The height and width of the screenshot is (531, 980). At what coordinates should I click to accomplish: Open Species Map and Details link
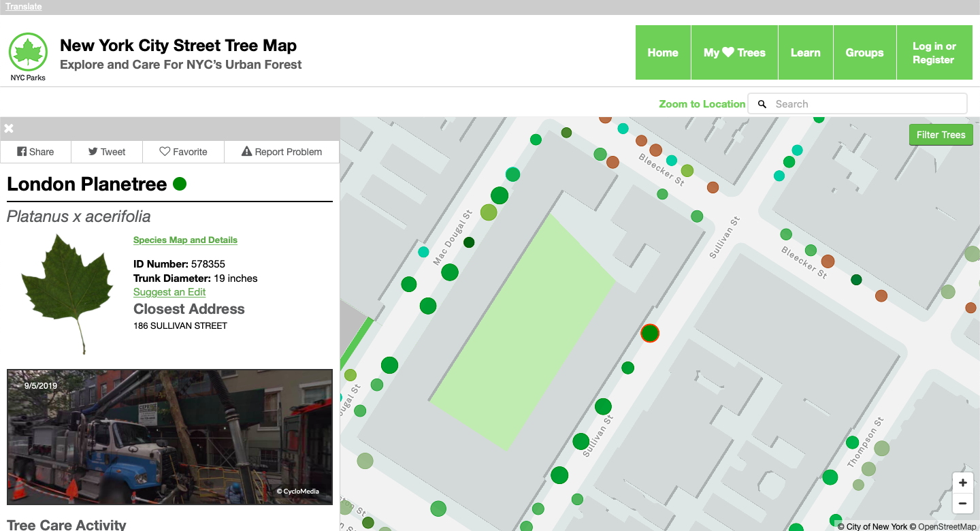[x=185, y=240]
